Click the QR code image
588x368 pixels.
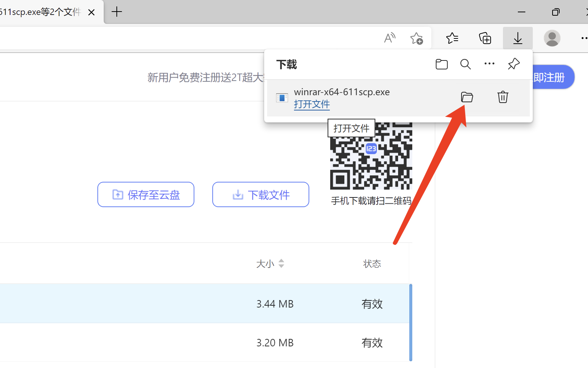tap(371, 156)
